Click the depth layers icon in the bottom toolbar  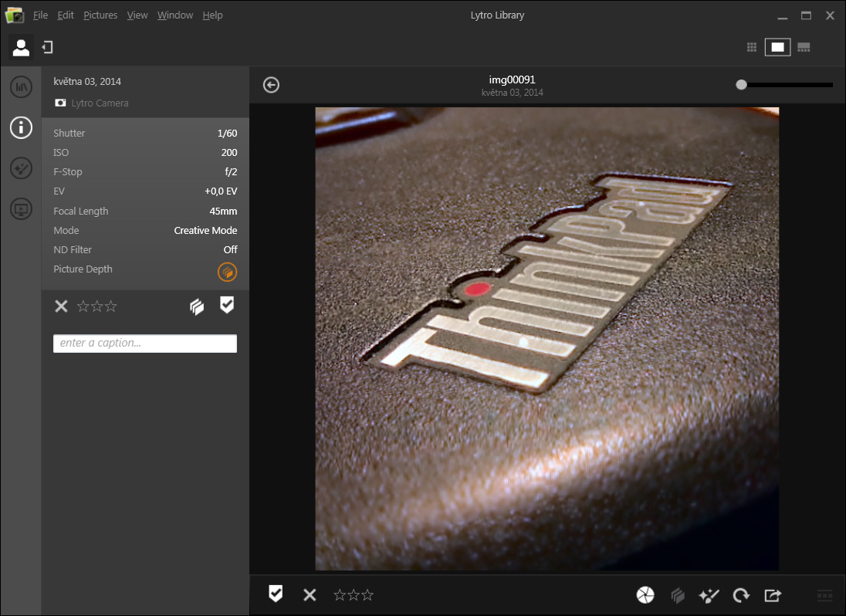click(x=678, y=595)
